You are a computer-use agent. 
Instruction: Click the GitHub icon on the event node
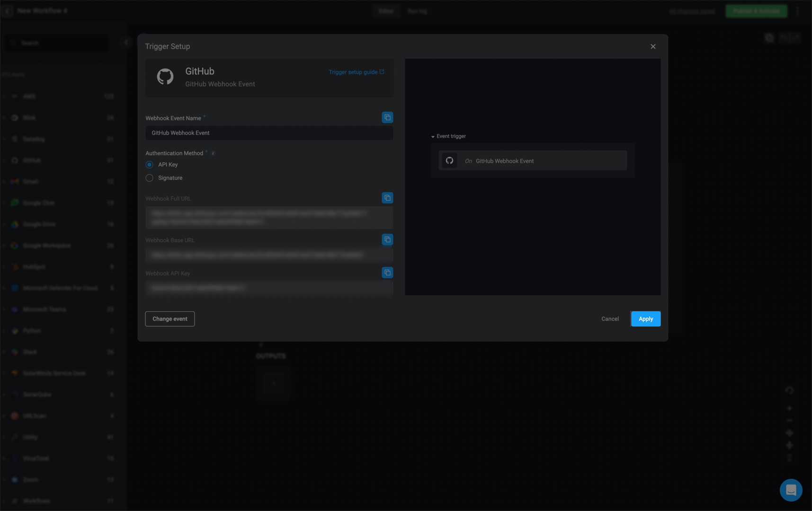pyautogui.click(x=449, y=161)
